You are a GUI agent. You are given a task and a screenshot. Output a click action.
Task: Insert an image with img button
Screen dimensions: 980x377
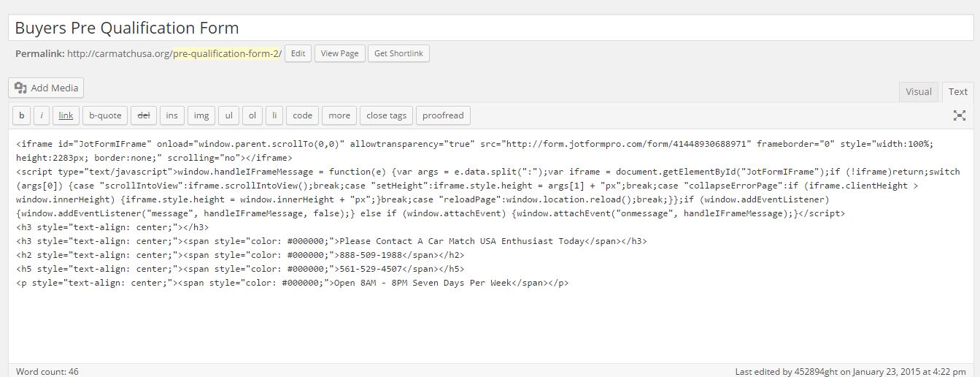[x=201, y=115]
